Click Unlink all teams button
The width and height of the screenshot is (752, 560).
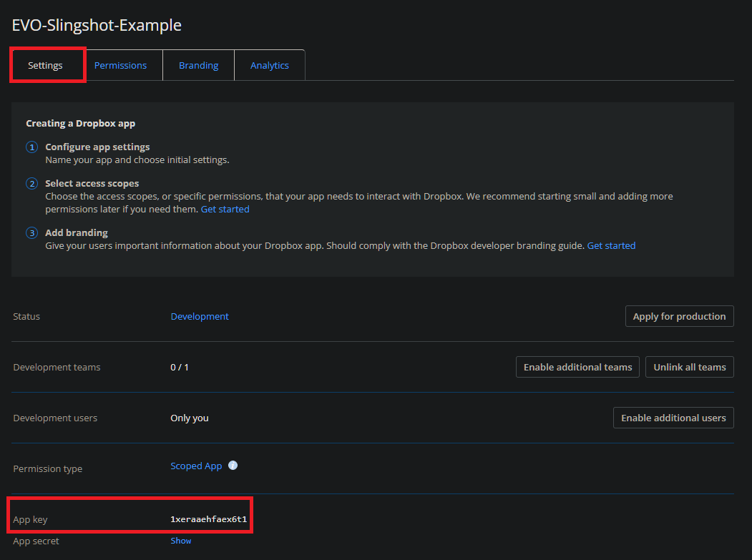coord(689,368)
